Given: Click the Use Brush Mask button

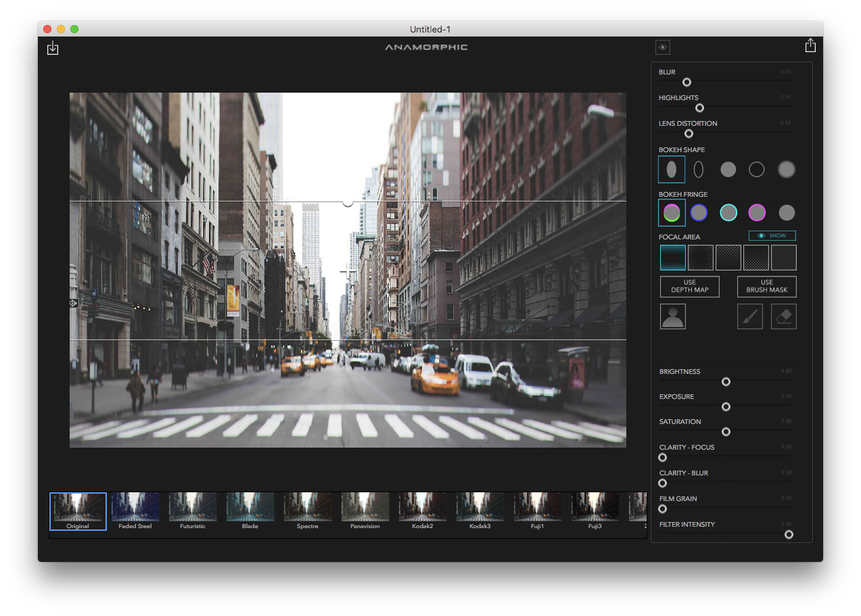Looking at the screenshot, I should (766, 286).
